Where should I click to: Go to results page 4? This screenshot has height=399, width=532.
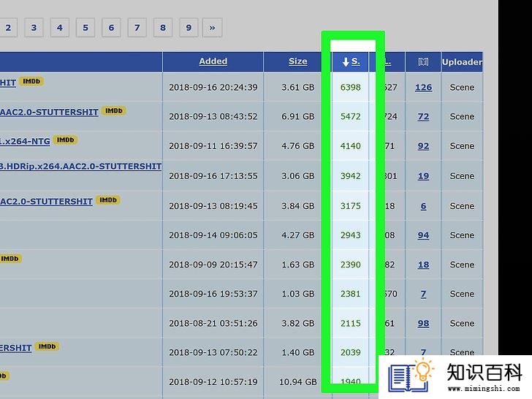pyautogui.click(x=60, y=28)
